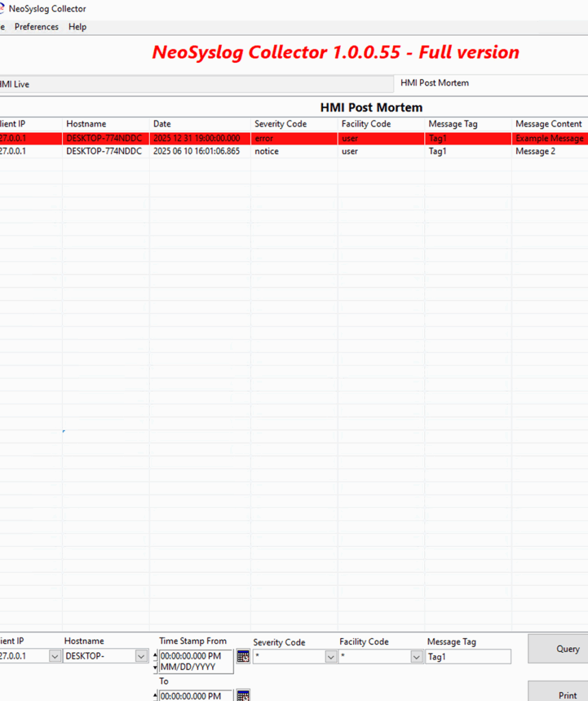This screenshot has height=701, width=588.
Task: Expand the Facility Code filter dropdown
Action: 416,657
